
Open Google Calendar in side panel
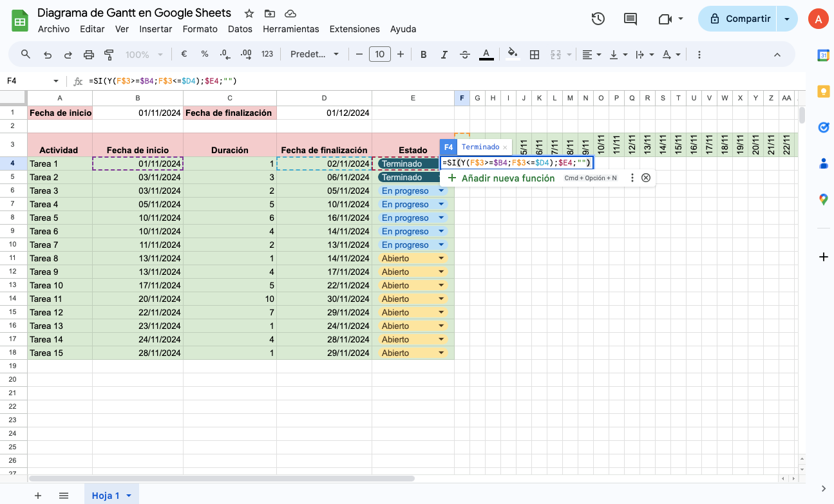(823, 56)
